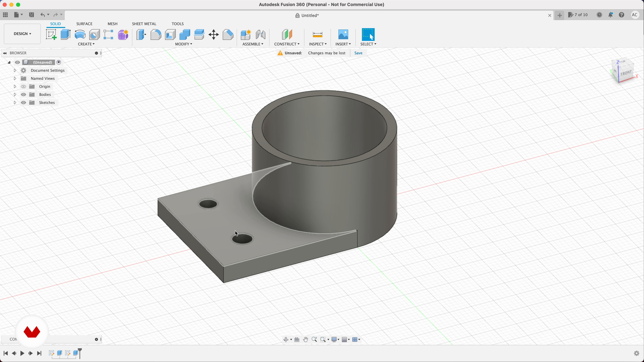Open the data panel grid icon
Image resolution: width=644 pixels, height=362 pixels.
coord(6,15)
